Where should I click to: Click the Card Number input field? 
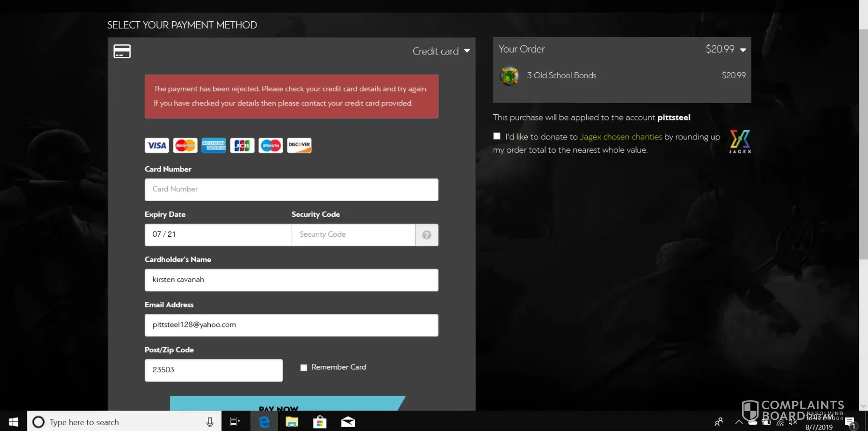[291, 189]
